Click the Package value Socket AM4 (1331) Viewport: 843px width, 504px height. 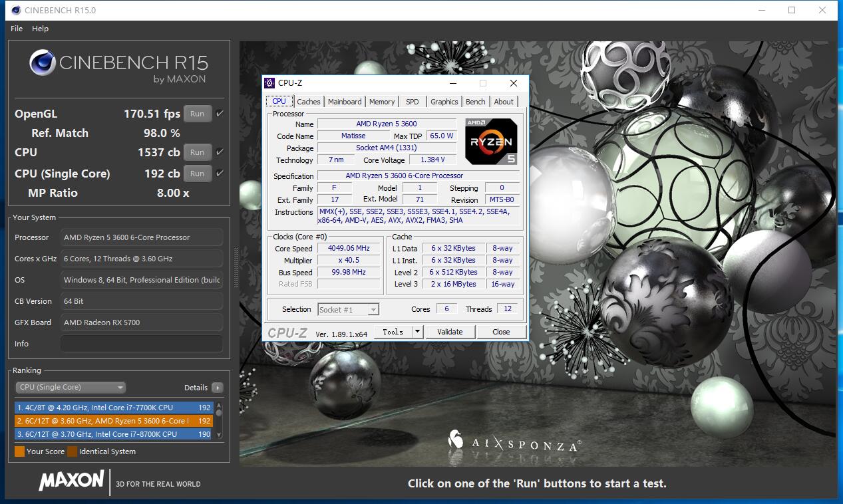point(387,148)
